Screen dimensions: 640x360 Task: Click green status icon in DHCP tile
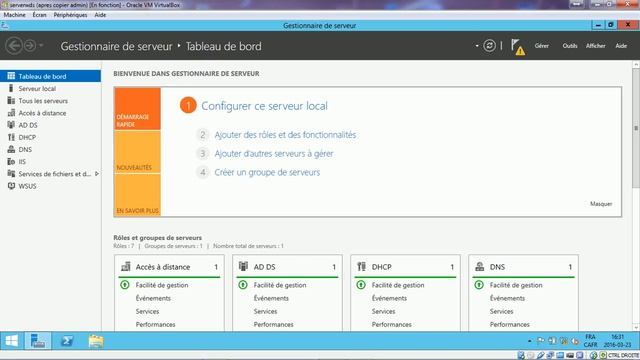pos(361,285)
